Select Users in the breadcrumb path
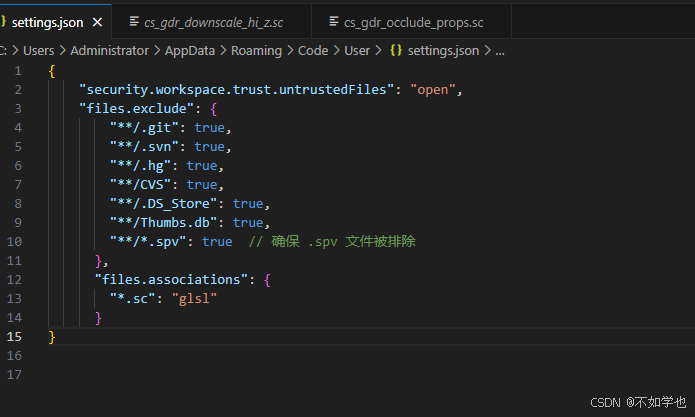Image resolution: width=695 pixels, height=417 pixels. click(39, 51)
